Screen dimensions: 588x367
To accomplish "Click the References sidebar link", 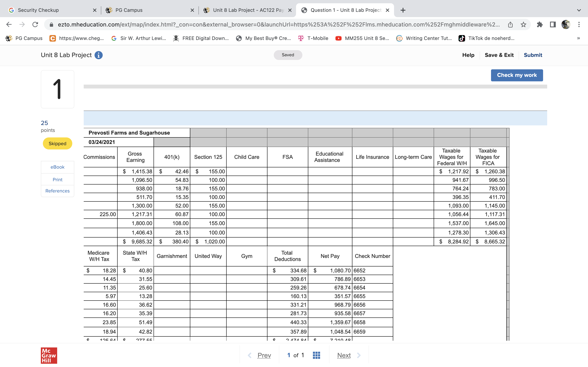I will coord(57,191).
